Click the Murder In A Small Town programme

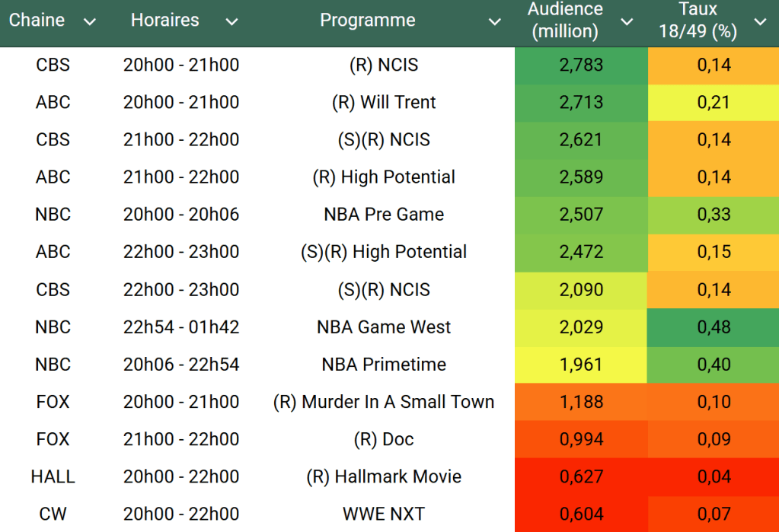tap(384, 402)
